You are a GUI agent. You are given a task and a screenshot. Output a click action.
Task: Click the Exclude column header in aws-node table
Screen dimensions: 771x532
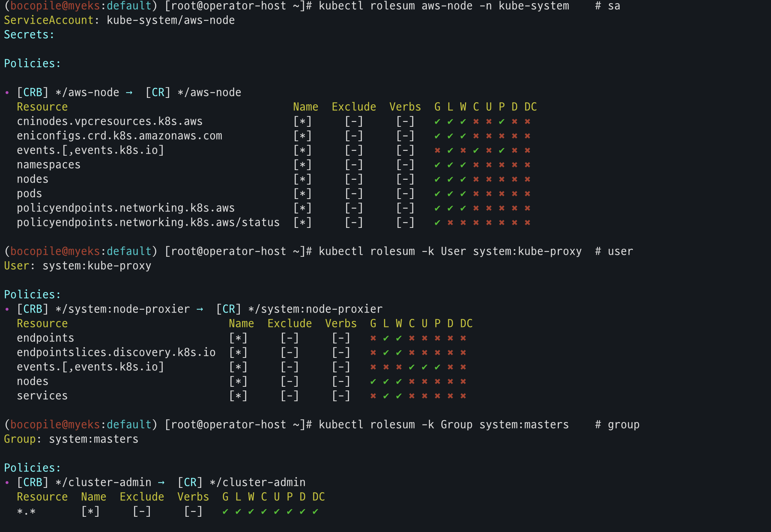(354, 107)
